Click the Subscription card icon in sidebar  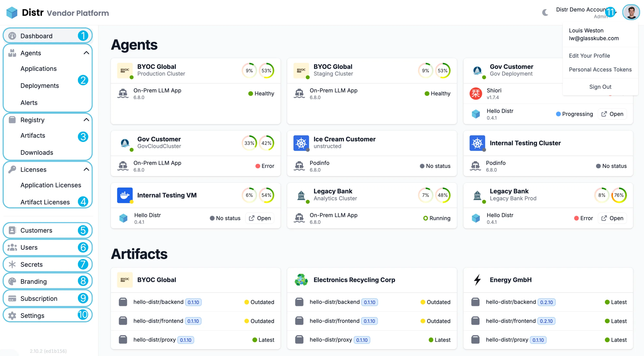pyautogui.click(x=12, y=298)
